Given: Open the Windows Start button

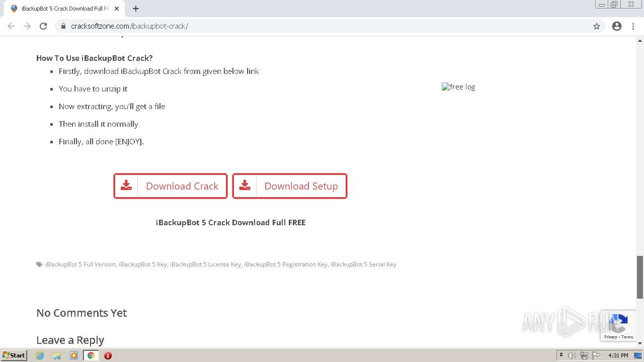Looking at the screenshot, I should click(x=14, y=355).
